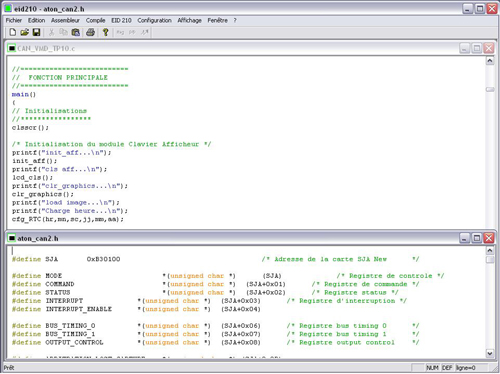Click the grayed arrow icon at toolbar end
Image resolution: width=500 pixels, height=374 pixels.
pos(144,32)
